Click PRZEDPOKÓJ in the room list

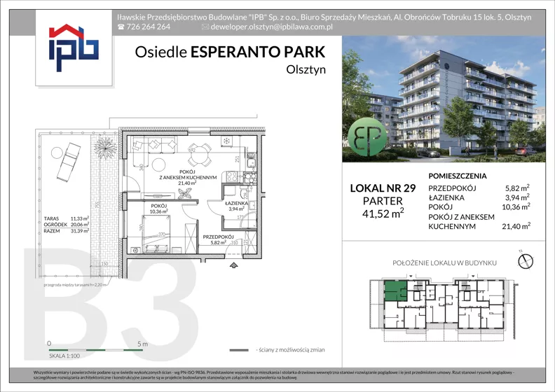click(452, 188)
